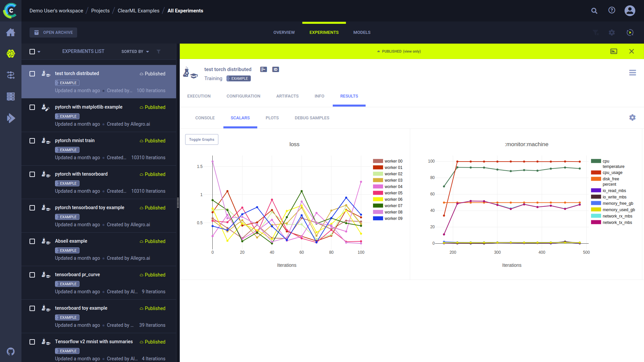644x362 pixels.
Task: Click the Open Archive button
Action: click(x=53, y=33)
